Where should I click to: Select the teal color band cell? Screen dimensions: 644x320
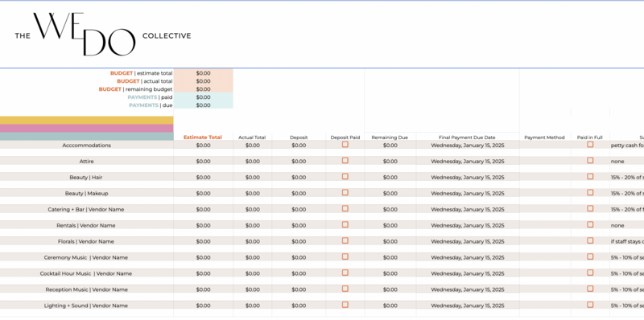tap(87, 137)
